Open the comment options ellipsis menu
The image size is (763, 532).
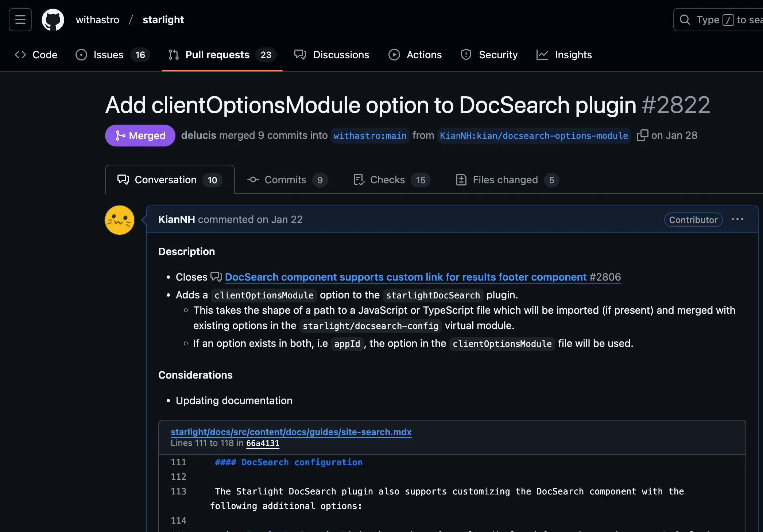coord(737,219)
